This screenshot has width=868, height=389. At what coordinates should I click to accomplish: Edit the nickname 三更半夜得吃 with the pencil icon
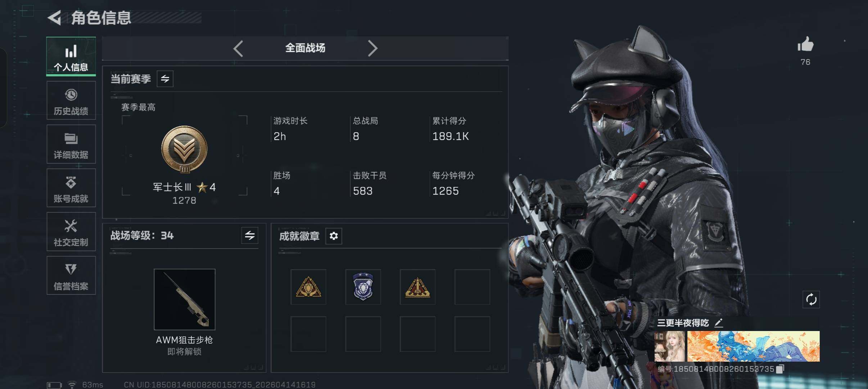(x=718, y=323)
